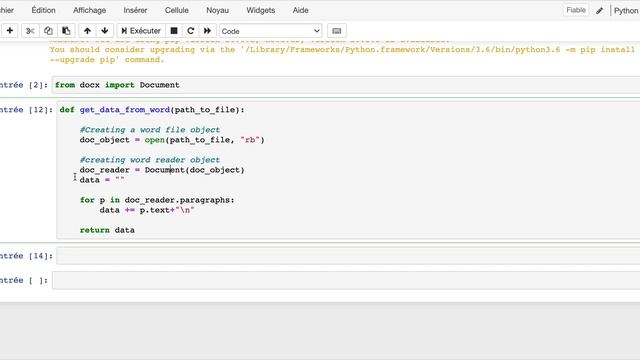This screenshot has width=640, height=360.
Task: Open the Cellule menu
Action: [177, 10]
